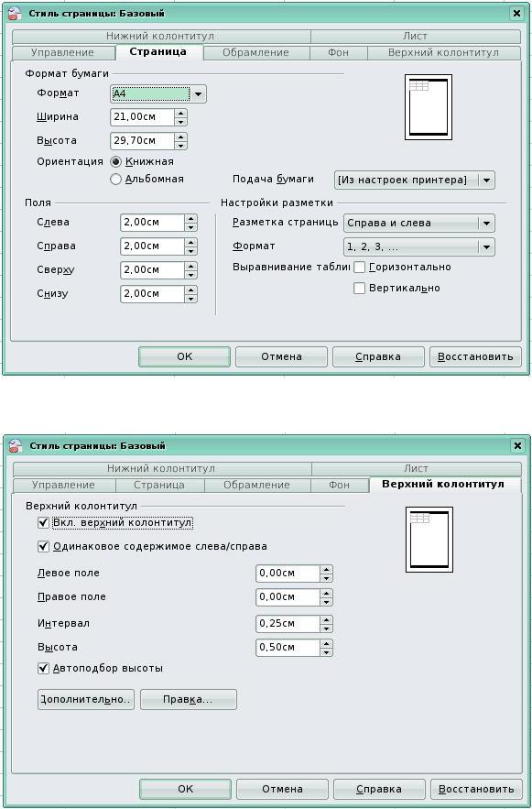
Task: Open Нижний колонтитул tab in upper dialog
Action: [160, 36]
